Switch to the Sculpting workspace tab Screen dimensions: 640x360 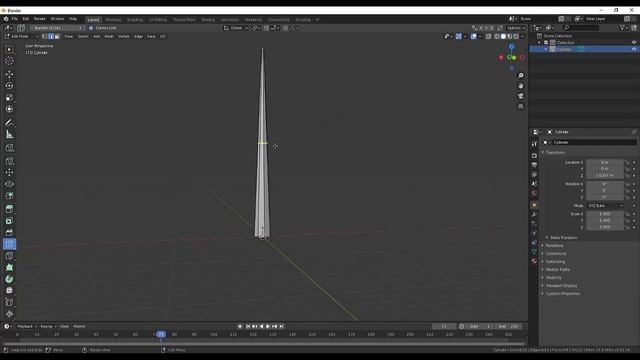pos(135,20)
